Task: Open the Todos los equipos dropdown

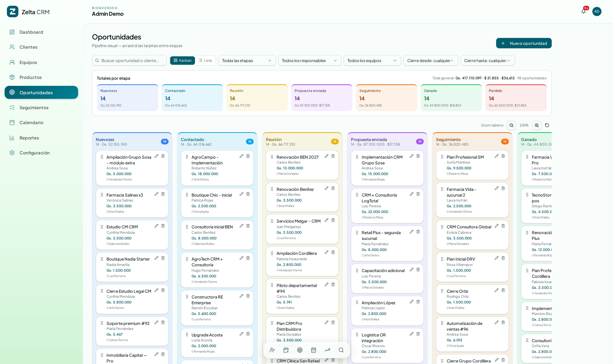Action: pos(372,61)
